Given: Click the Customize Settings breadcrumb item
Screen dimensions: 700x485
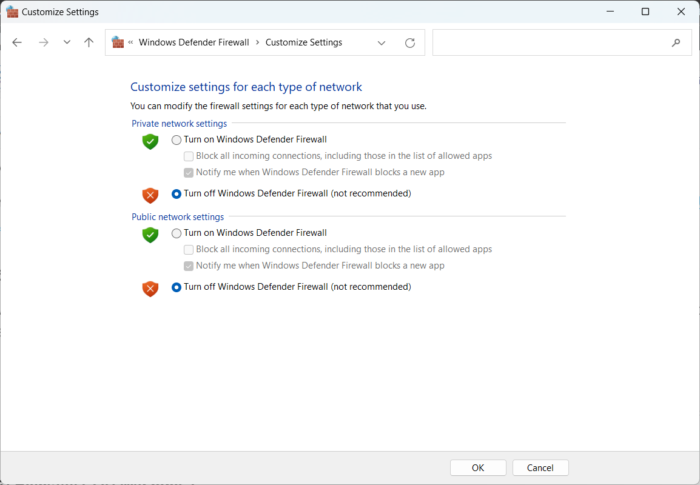Looking at the screenshot, I should coord(303,43).
